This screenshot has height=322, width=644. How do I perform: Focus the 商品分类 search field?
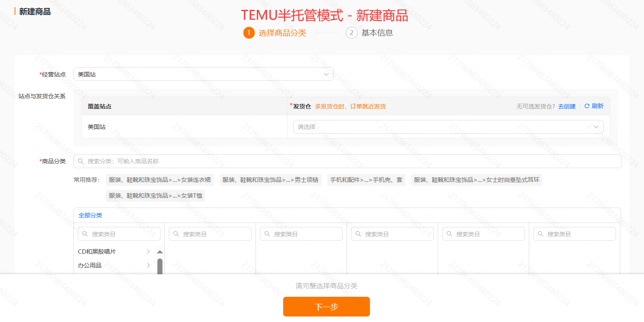coord(347,161)
